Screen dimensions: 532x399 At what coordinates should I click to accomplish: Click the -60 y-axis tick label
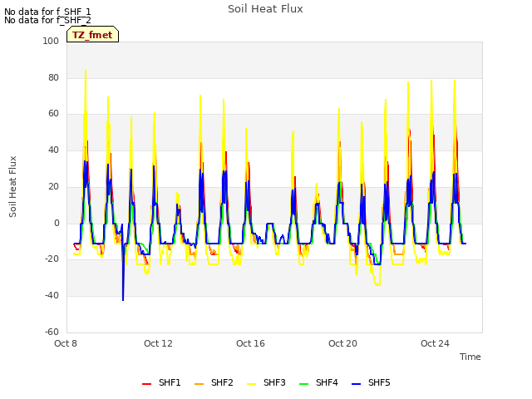pos(52,332)
